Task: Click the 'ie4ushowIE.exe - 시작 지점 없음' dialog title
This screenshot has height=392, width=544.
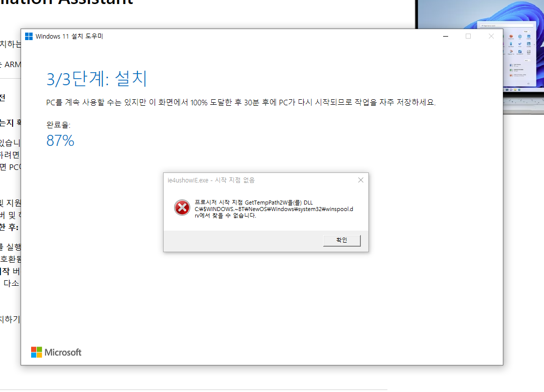Action: [x=211, y=180]
